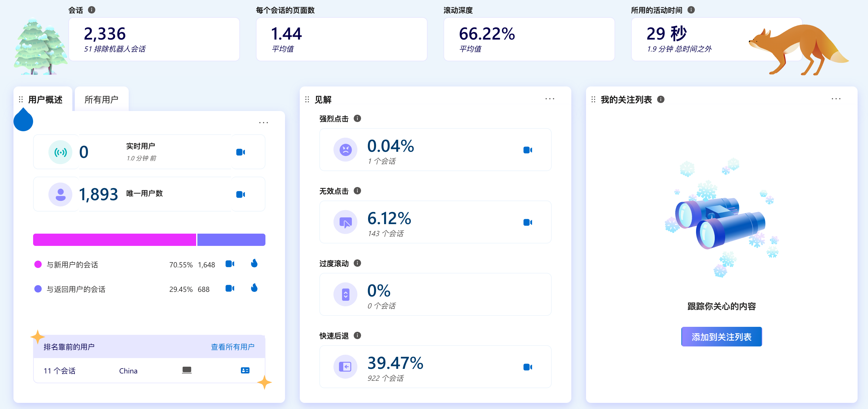
Task: Click the magenta new-user bar segment
Action: coord(115,240)
